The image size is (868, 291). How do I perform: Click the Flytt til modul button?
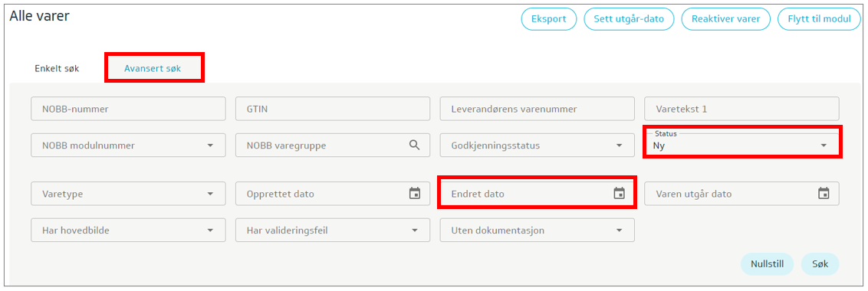pos(819,19)
